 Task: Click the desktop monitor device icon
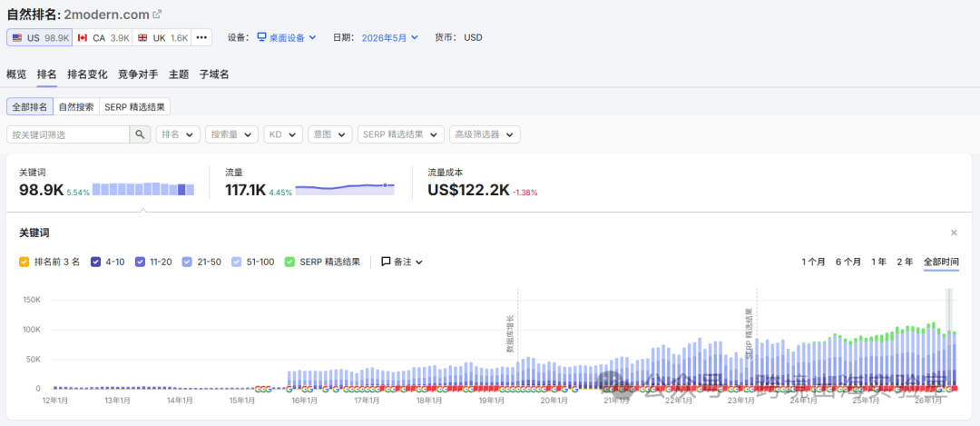coord(262,37)
